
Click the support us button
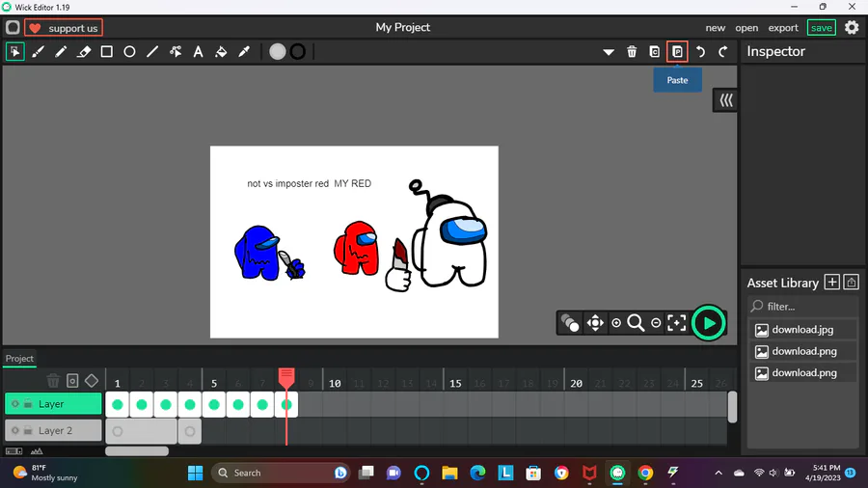pyautogui.click(x=64, y=28)
